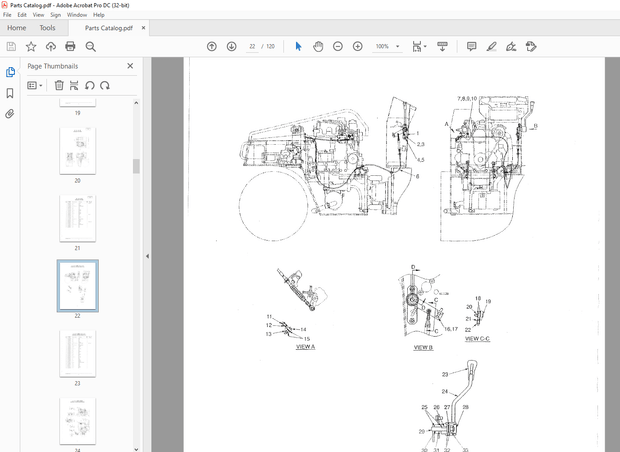Click the thumbnails scroll down arrow
The height and width of the screenshot is (452, 620).
coord(136,449)
